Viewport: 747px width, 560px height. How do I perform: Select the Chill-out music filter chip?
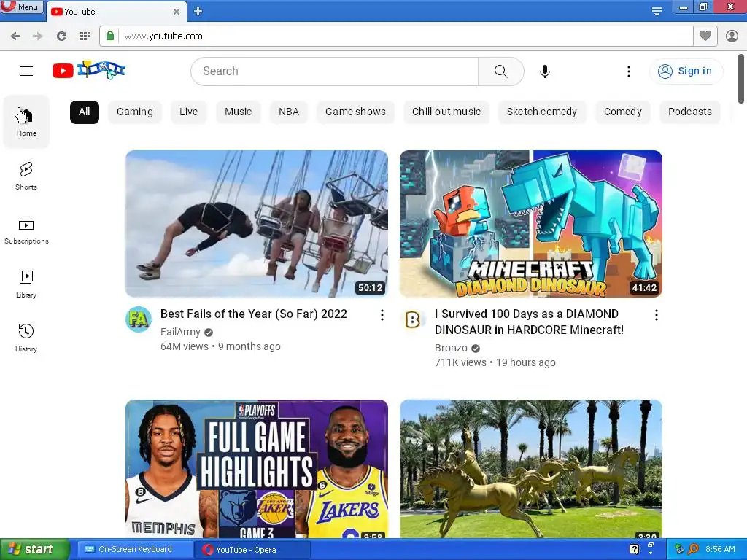pyautogui.click(x=446, y=112)
